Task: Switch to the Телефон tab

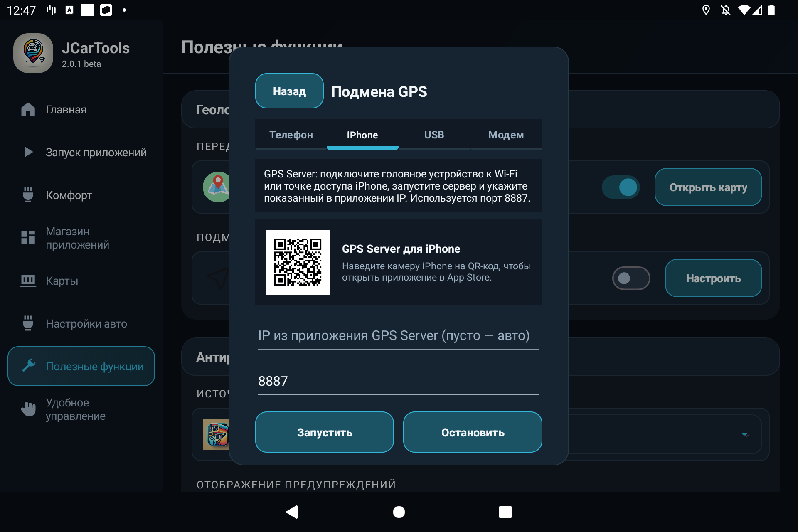Action: [x=291, y=135]
